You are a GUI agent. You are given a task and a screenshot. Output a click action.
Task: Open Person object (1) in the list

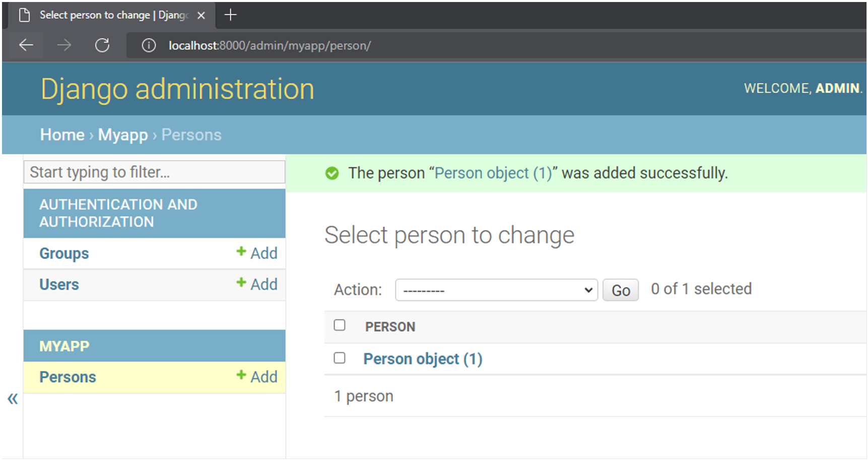tap(423, 359)
